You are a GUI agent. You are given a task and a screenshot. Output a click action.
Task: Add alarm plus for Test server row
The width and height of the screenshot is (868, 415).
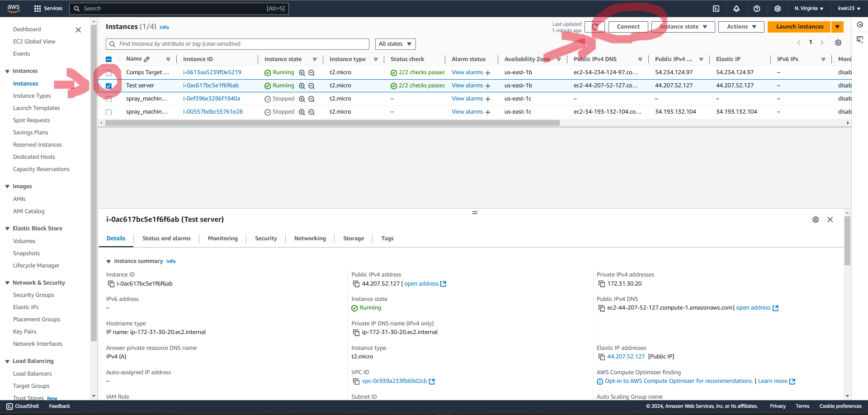tap(488, 86)
